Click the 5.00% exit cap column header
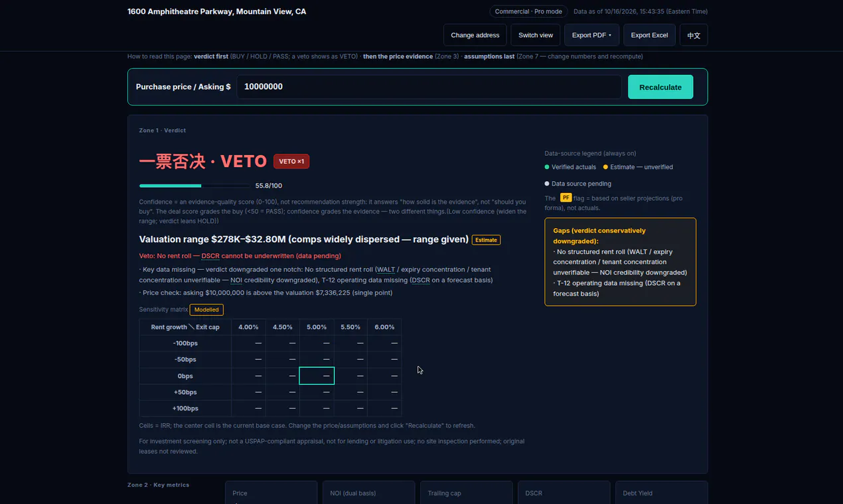Image resolution: width=843 pixels, height=504 pixels. click(x=317, y=327)
